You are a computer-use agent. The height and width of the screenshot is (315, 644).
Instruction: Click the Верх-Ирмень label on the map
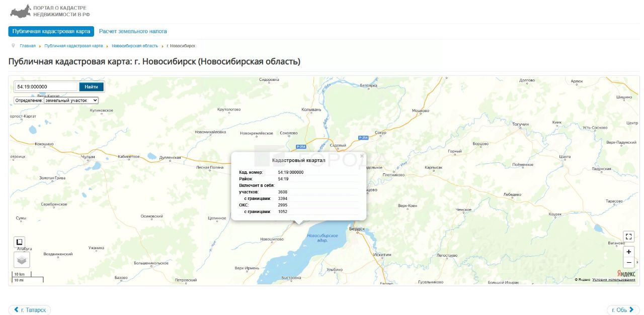(247, 268)
